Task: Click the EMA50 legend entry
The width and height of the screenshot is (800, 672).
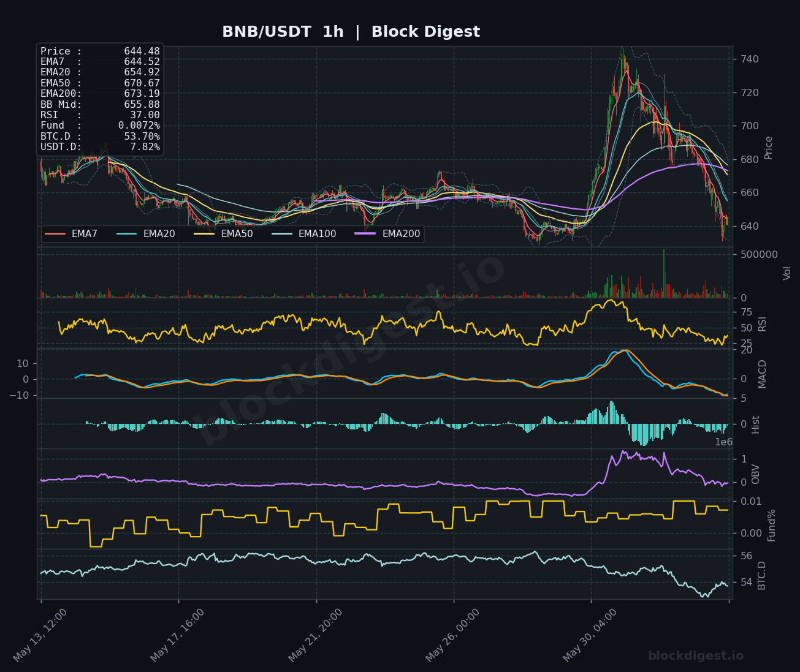Action: coord(223,234)
